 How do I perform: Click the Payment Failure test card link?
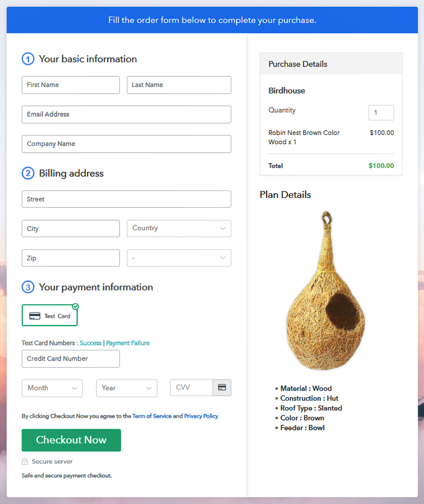128,343
